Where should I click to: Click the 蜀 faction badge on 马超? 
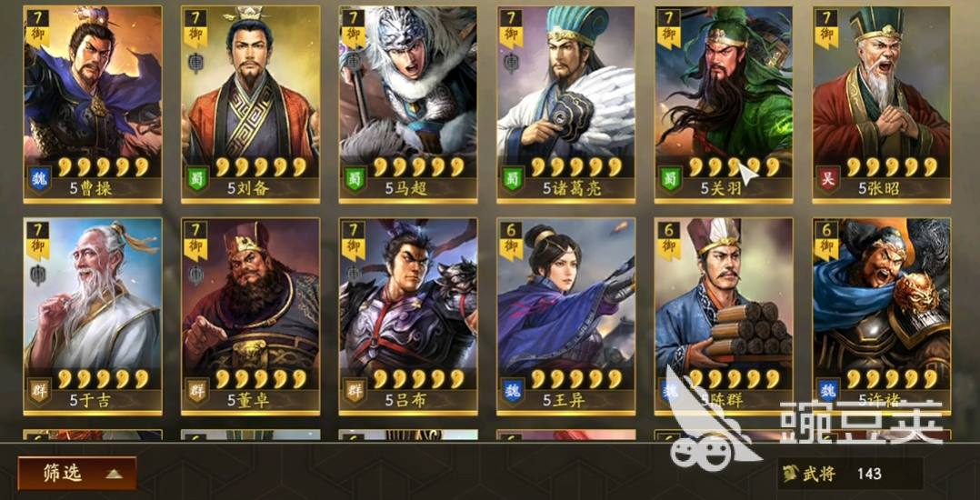(x=355, y=178)
